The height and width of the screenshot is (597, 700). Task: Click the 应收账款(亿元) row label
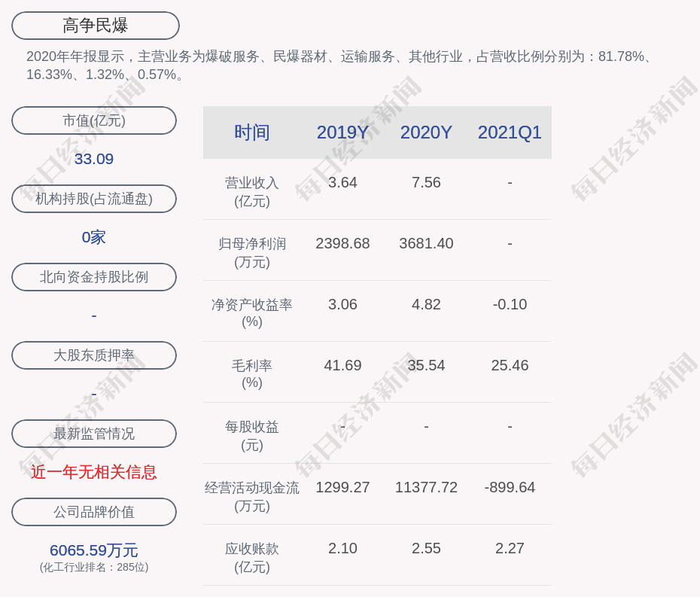pos(252,558)
